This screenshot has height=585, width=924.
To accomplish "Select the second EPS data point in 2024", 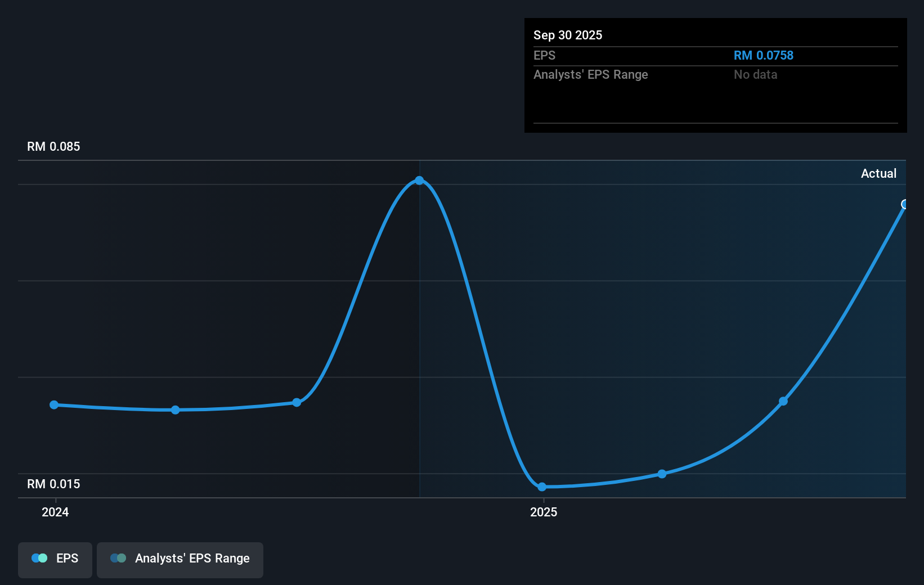I will point(176,410).
